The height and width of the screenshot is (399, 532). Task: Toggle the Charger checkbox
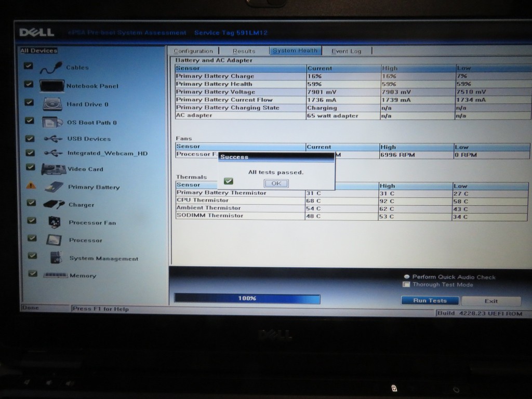tap(31, 203)
